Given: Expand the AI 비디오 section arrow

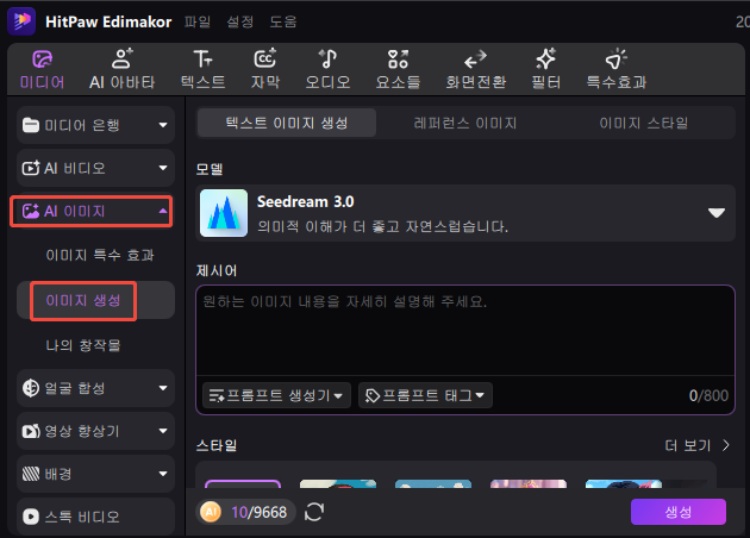Looking at the screenshot, I should pyautogui.click(x=163, y=168).
